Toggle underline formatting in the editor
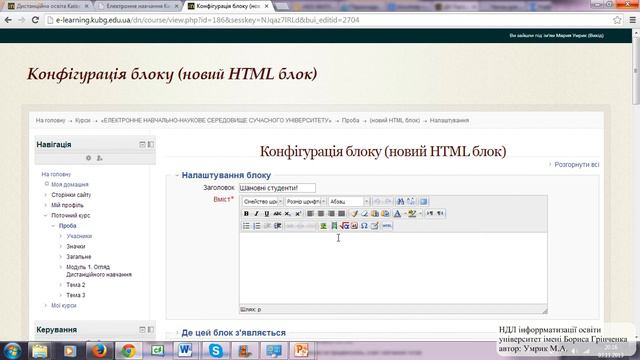640x360 pixels. (x=267, y=213)
